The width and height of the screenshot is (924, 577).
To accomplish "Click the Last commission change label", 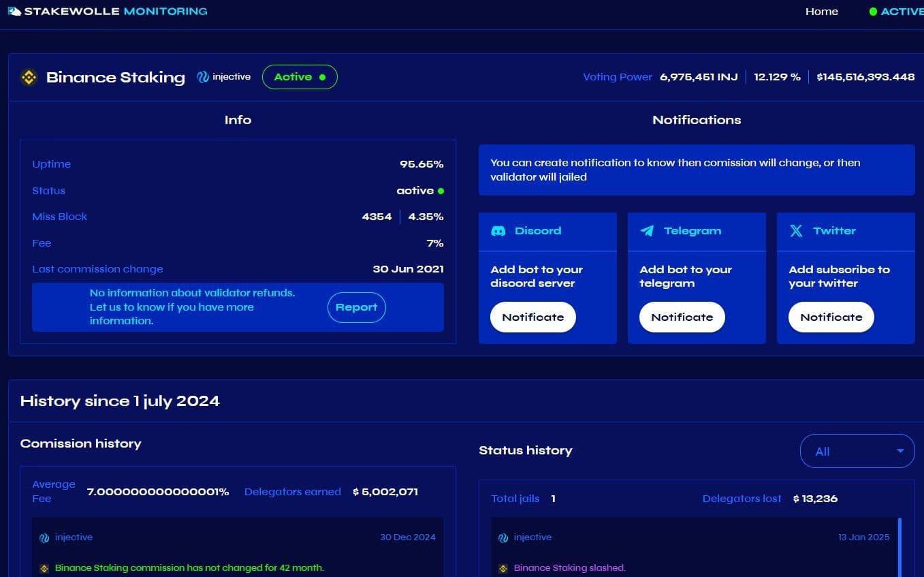I will point(97,269).
